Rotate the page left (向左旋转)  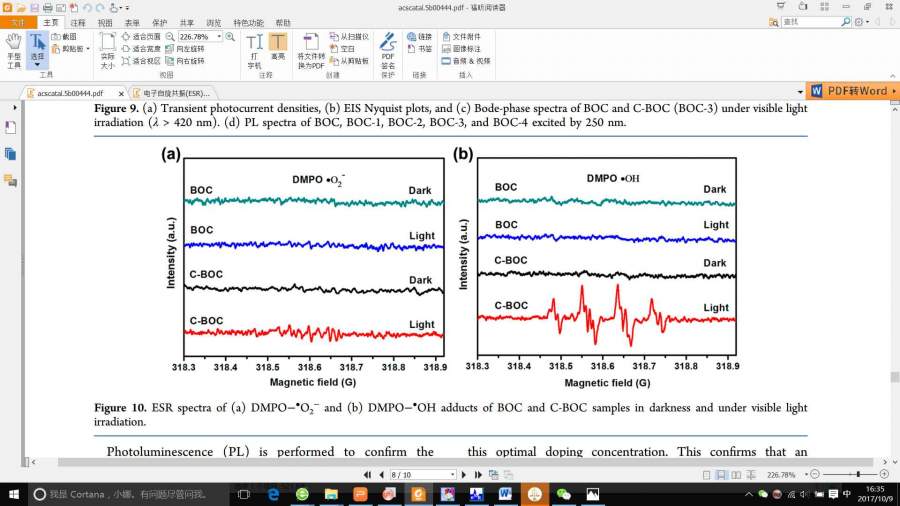185,49
